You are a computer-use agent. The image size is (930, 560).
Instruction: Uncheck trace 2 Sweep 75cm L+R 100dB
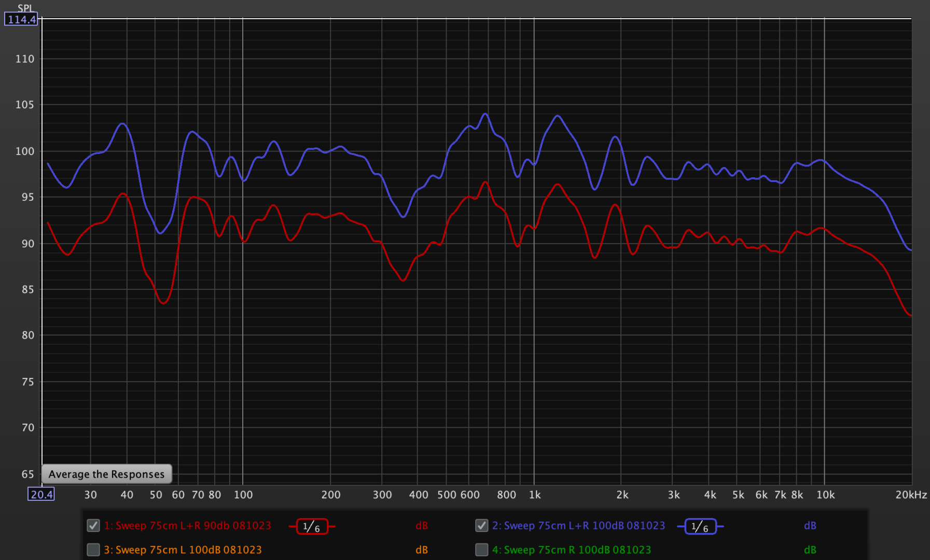tap(481, 525)
